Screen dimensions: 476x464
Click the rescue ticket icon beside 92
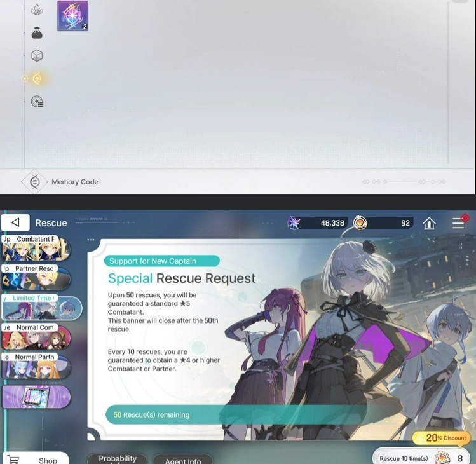click(360, 222)
